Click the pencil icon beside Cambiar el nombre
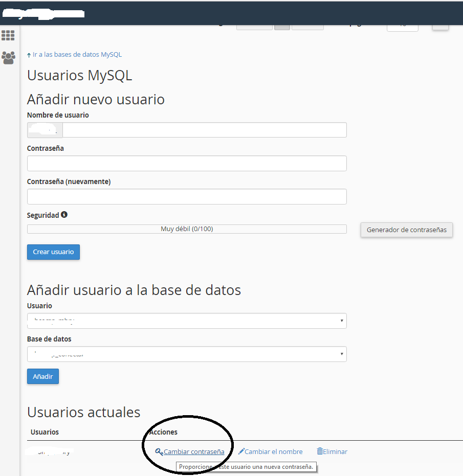 click(241, 451)
